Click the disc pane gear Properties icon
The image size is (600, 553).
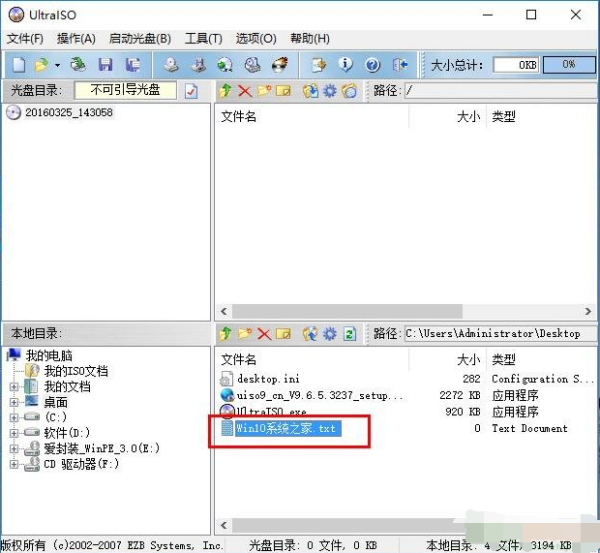329,91
